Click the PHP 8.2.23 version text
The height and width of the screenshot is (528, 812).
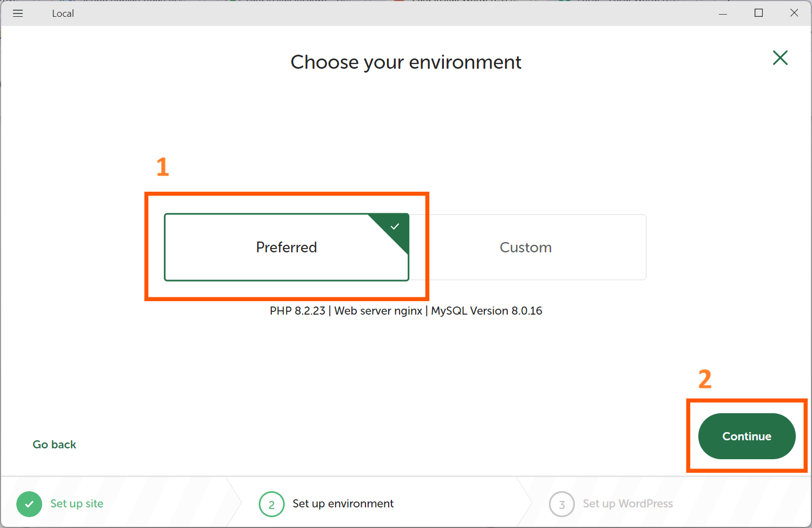point(298,311)
